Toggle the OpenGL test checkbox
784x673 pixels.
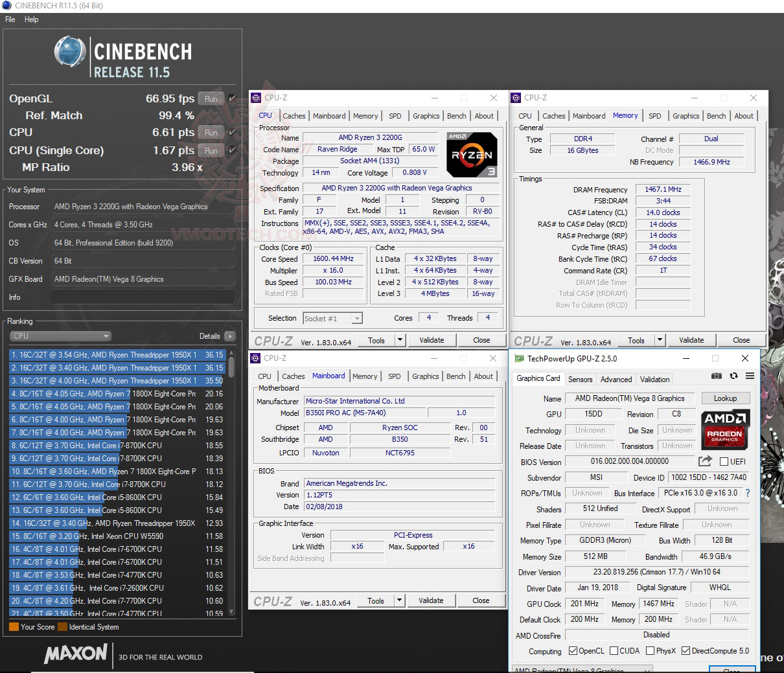(232, 98)
